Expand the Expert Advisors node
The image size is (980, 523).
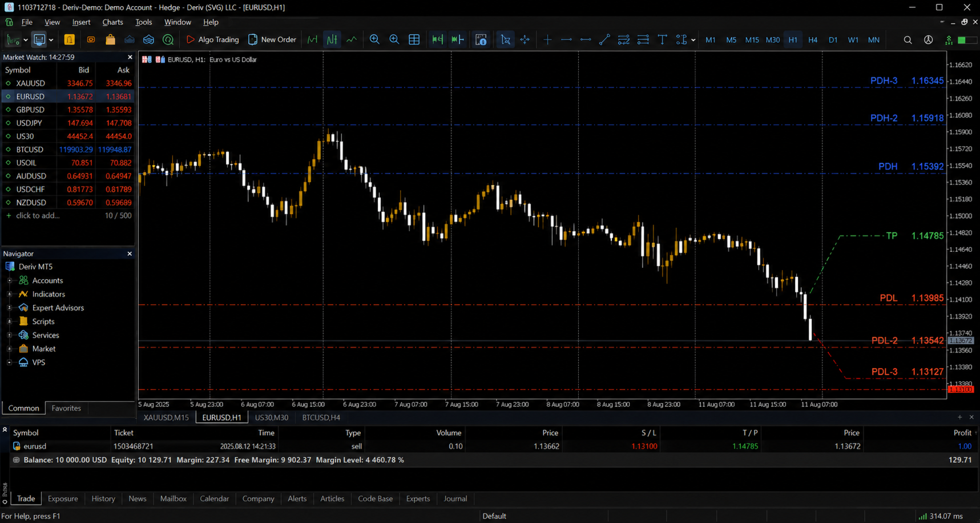(x=10, y=308)
